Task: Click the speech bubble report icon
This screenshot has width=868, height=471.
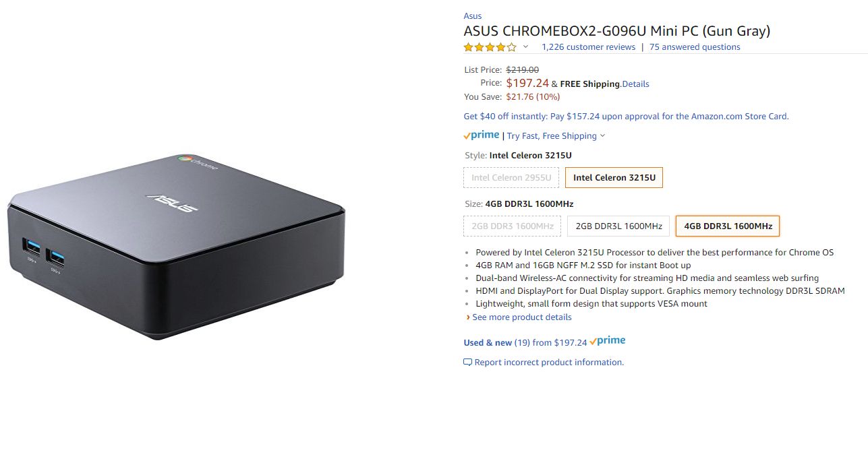Action: click(x=467, y=363)
